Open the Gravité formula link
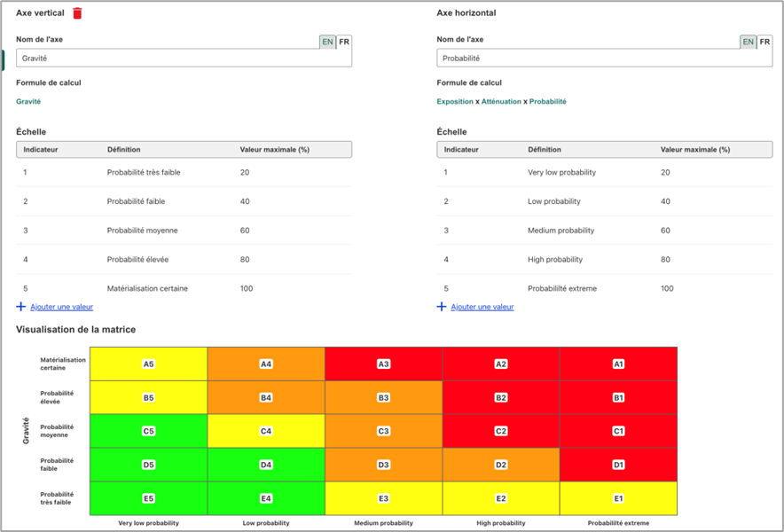784x532 pixels. (x=28, y=101)
